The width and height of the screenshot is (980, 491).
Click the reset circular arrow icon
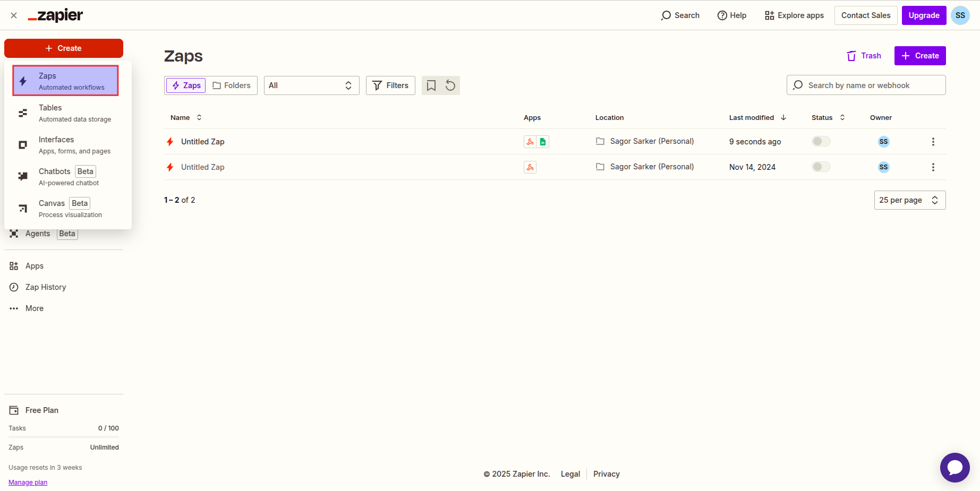click(450, 85)
